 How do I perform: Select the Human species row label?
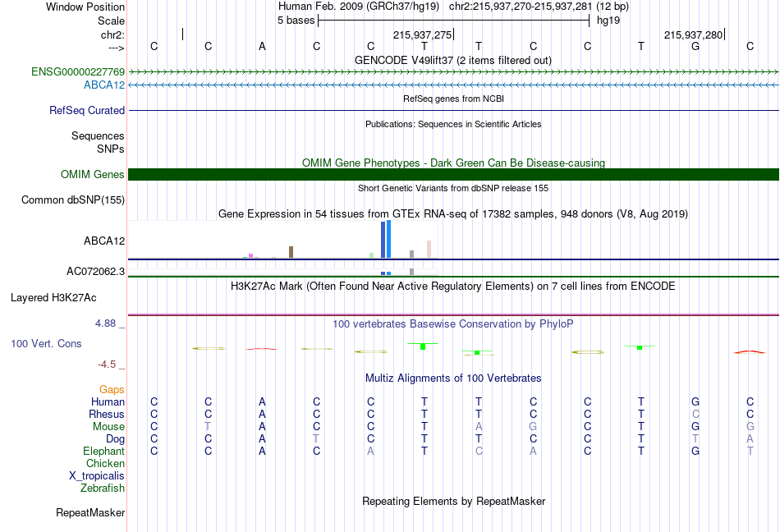coord(108,401)
